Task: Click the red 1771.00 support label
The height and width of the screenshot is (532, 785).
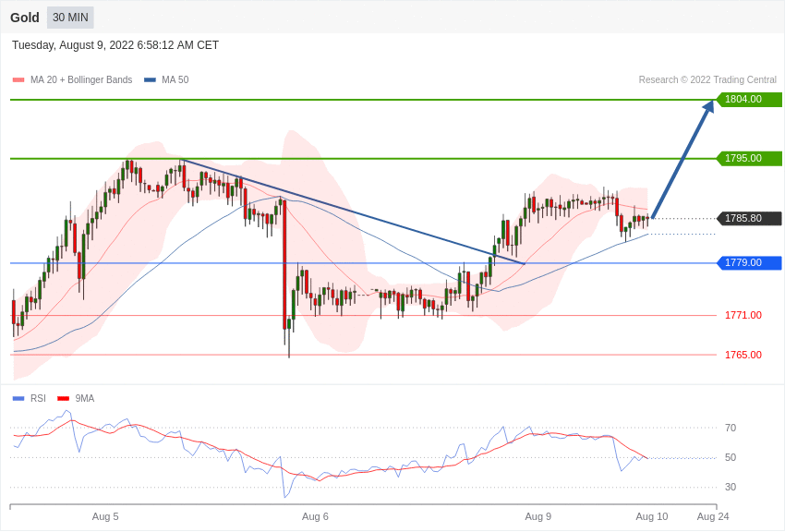Action: click(x=743, y=315)
